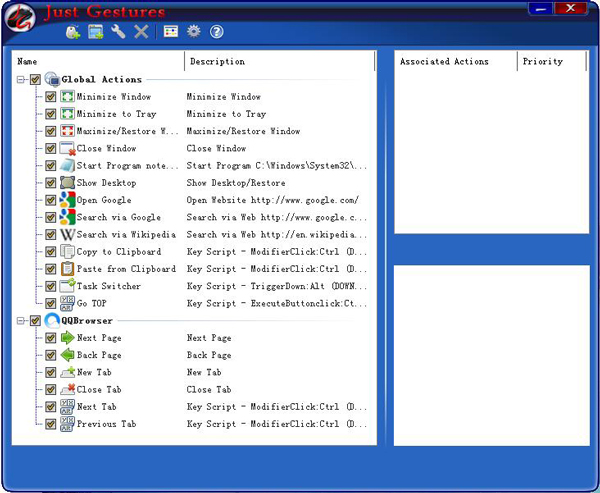This screenshot has height=493, width=600.
Task: Uncheck the Task Switcher checkbox
Action: coord(51,286)
